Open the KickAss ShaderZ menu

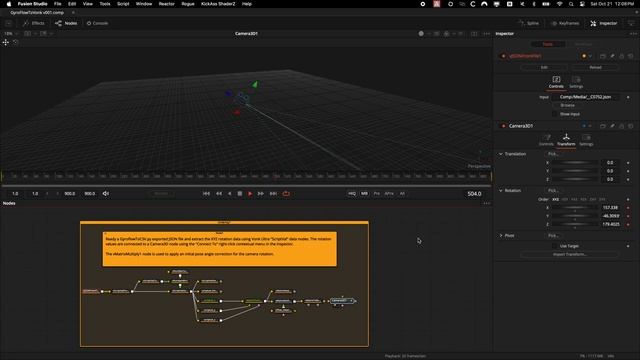click(218, 4)
